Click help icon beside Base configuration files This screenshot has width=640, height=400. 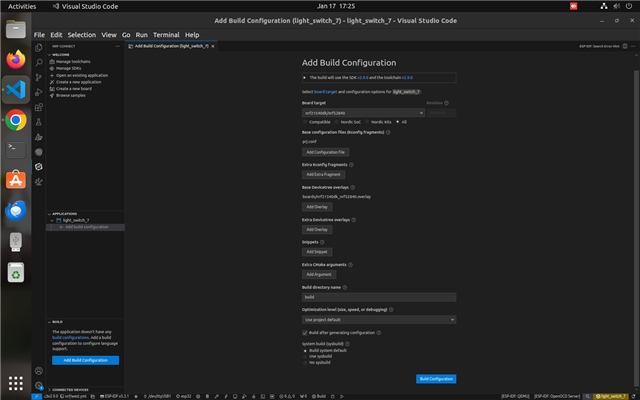pos(388,132)
